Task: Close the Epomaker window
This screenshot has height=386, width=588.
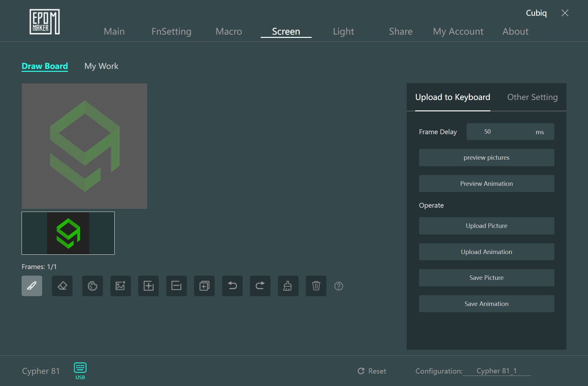Action: pos(565,13)
